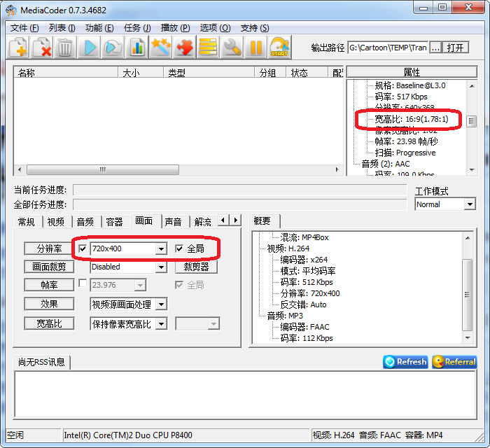
Task: Click the summary panel scroll up arrow
Action: (x=468, y=238)
